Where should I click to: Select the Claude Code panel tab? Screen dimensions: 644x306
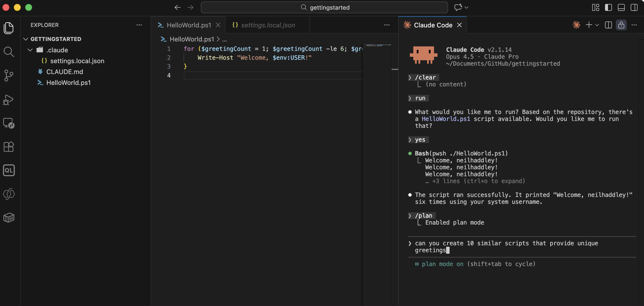pyautogui.click(x=433, y=25)
